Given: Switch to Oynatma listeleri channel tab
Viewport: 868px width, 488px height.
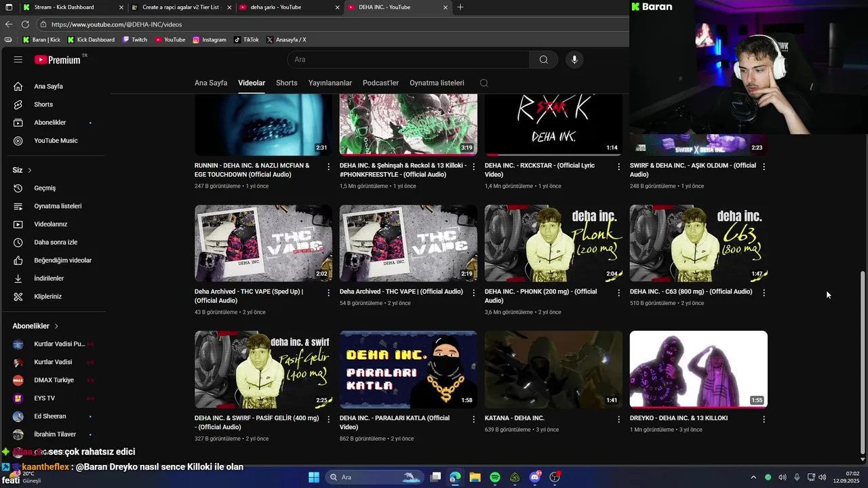Looking at the screenshot, I should point(437,83).
